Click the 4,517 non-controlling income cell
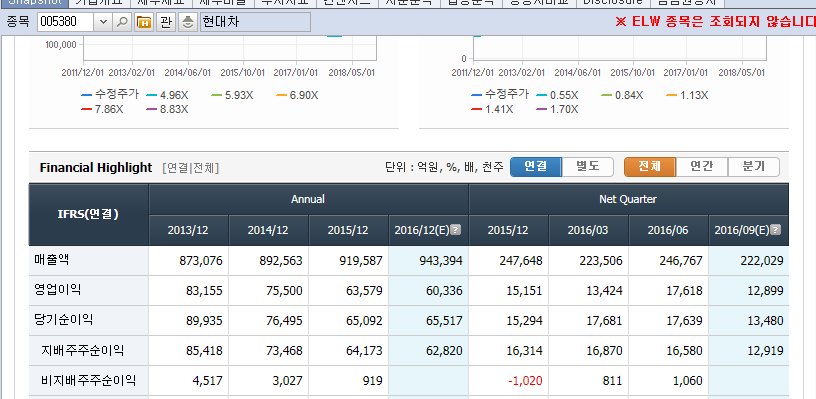816x399 pixels. (188, 381)
